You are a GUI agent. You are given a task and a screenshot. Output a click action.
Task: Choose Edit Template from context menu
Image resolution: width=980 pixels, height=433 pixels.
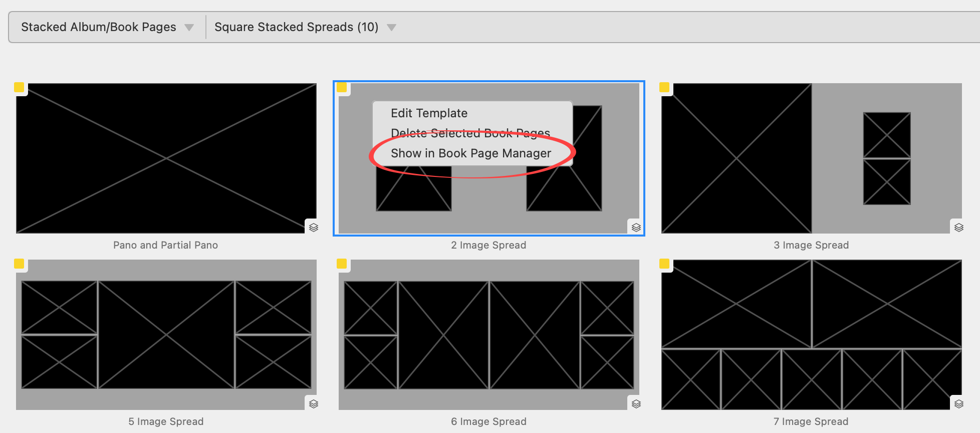tap(429, 113)
